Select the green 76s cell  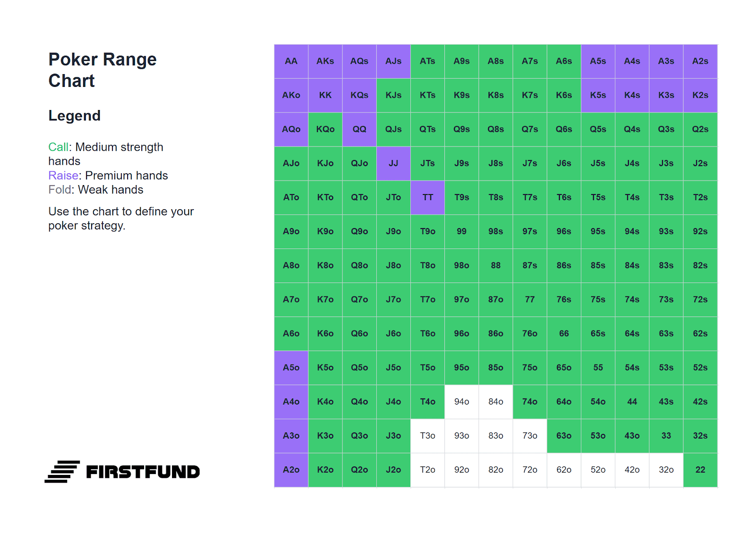pos(564,300)
